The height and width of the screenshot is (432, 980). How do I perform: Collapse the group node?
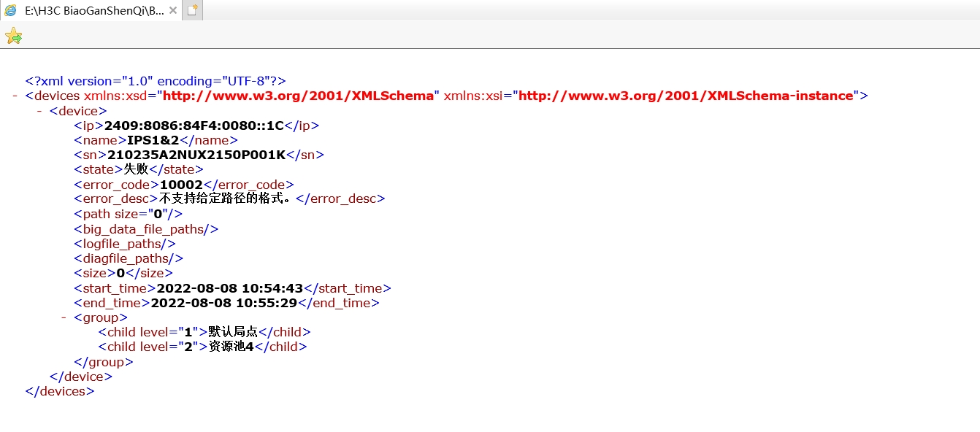click(x=64, y=317)
